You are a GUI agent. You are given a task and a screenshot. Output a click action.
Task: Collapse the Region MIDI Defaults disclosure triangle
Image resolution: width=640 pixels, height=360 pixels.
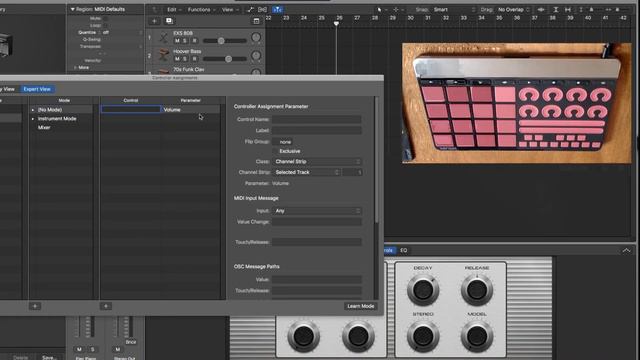(73, 9)
